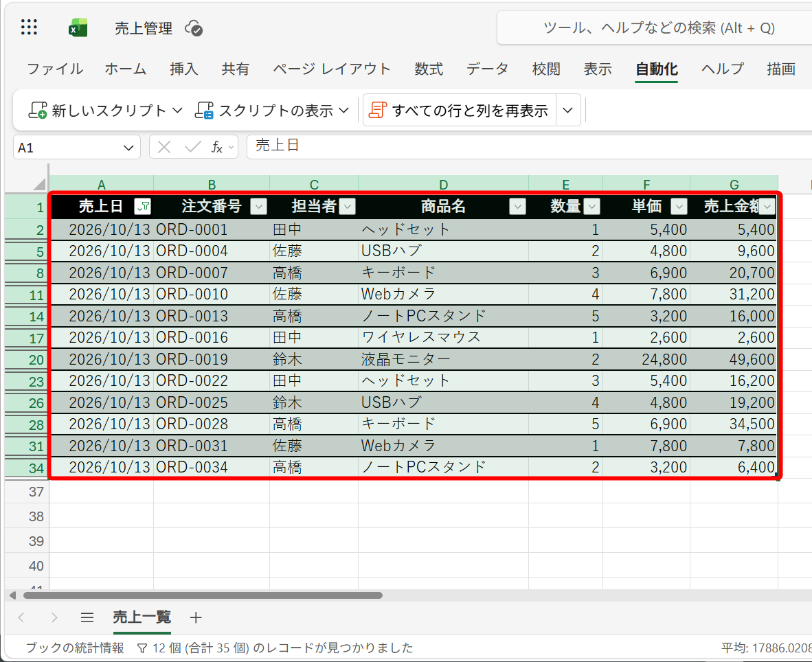Open the active filter button on 売上日
Viewport: 812px width, 662px height.
click(142, 207)
